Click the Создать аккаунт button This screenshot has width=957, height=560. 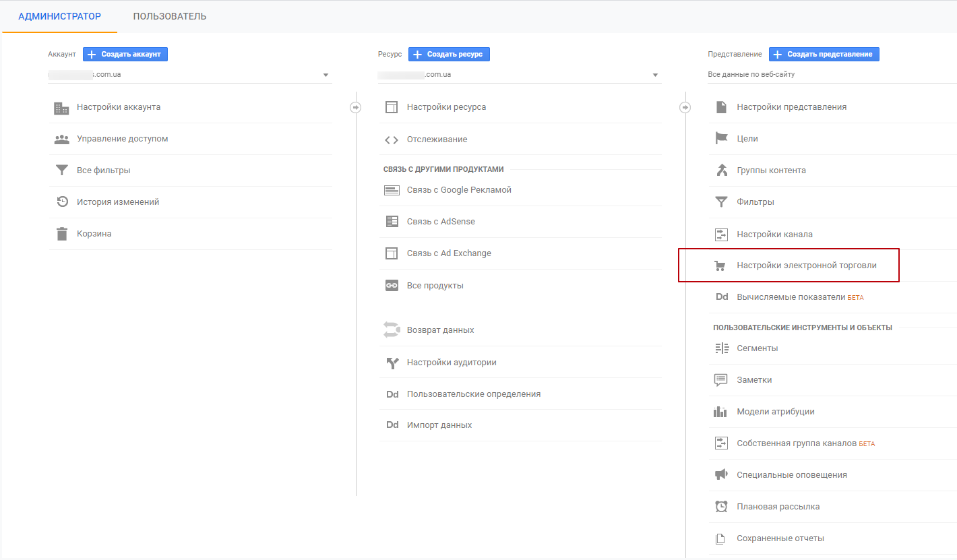(125, 55)
